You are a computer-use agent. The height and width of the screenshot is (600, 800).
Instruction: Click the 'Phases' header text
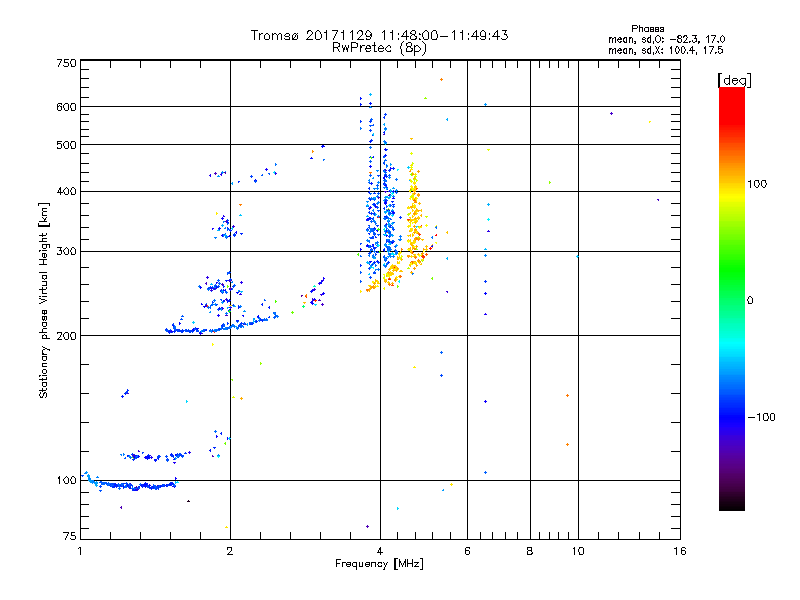tap(647, 29)
